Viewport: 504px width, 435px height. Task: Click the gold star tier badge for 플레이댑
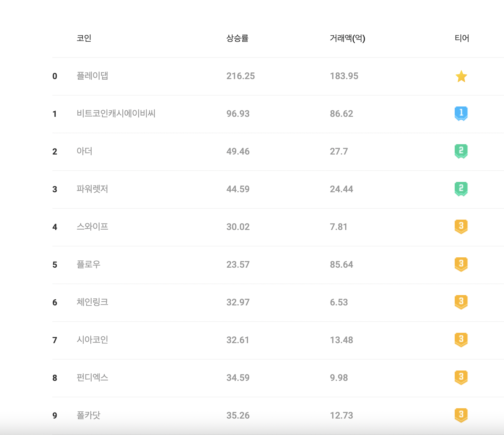pyautogui.click(x=461, y=76)
